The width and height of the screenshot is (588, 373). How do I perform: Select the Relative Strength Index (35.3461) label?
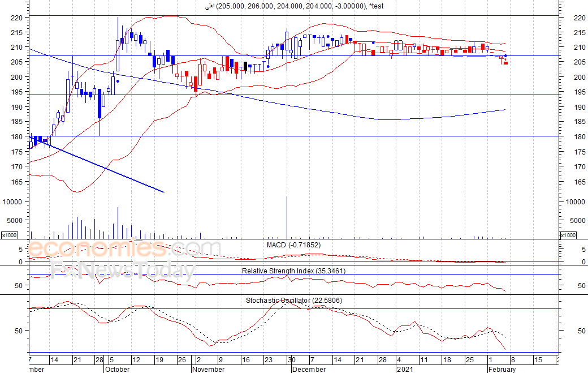[x=293, y=271]
